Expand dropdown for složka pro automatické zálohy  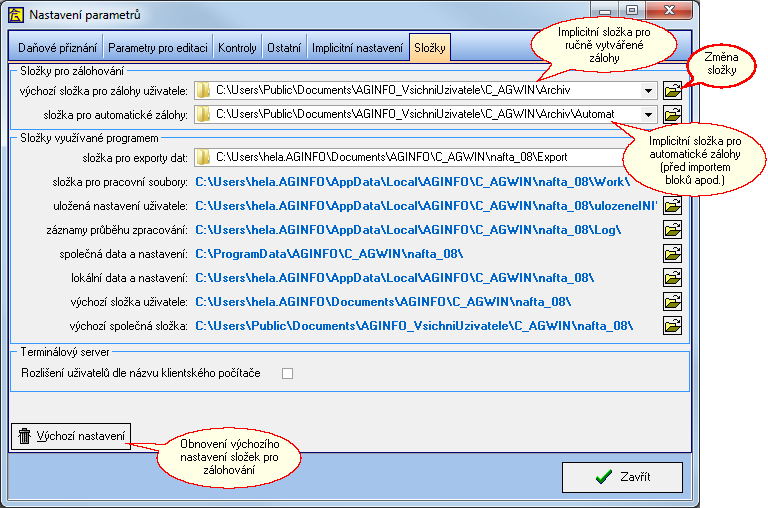pos(648,115)
